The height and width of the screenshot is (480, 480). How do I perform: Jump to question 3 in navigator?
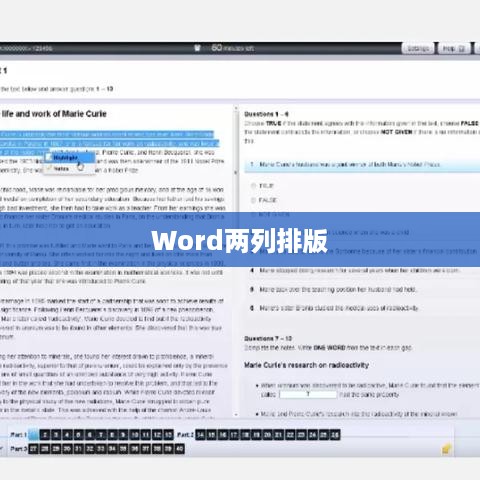point(56,435)
